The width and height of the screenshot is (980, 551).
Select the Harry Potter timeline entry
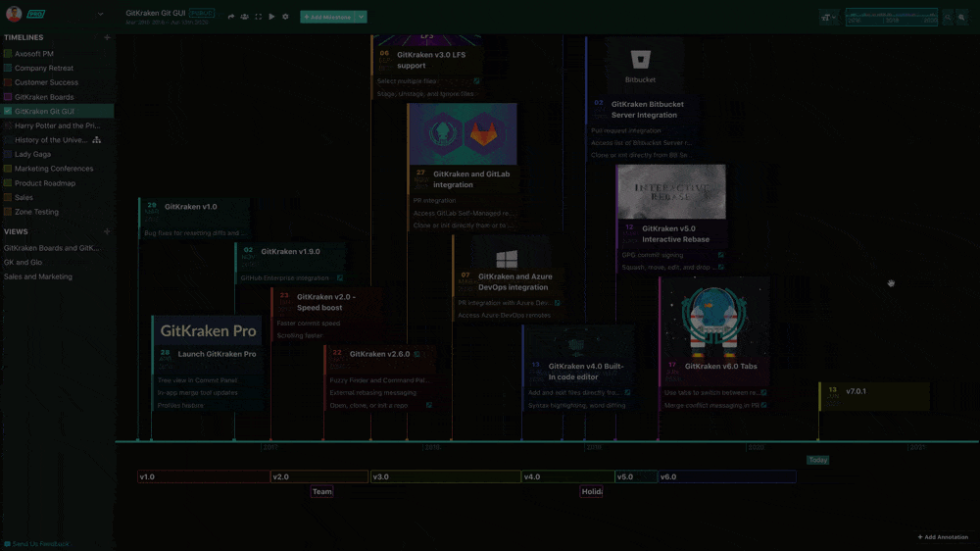tap(58, 125)
